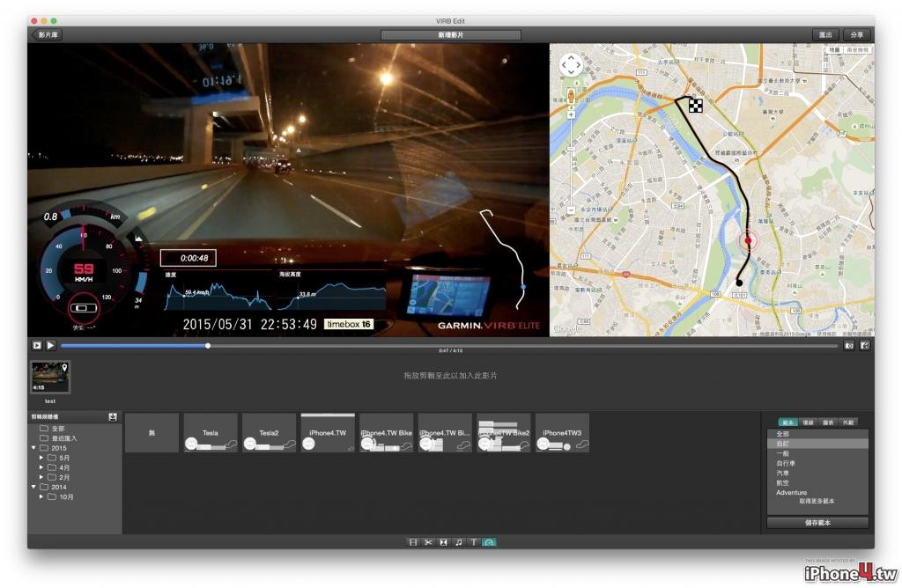The height and width of the screenshot is (588, 902).
Task: Expand the 5月 folder
Action: [41, 458]
